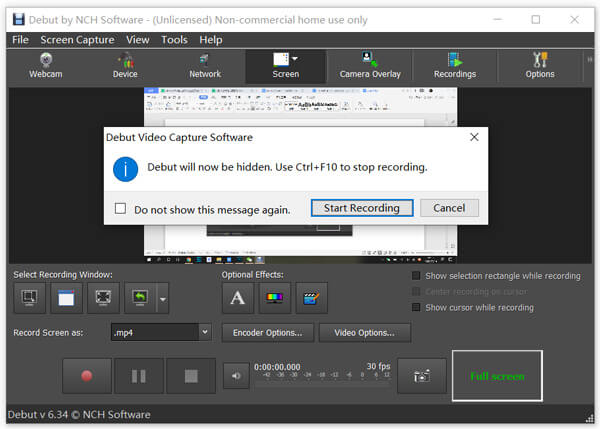Click the blue information icon in dialog

coord(126,169)
